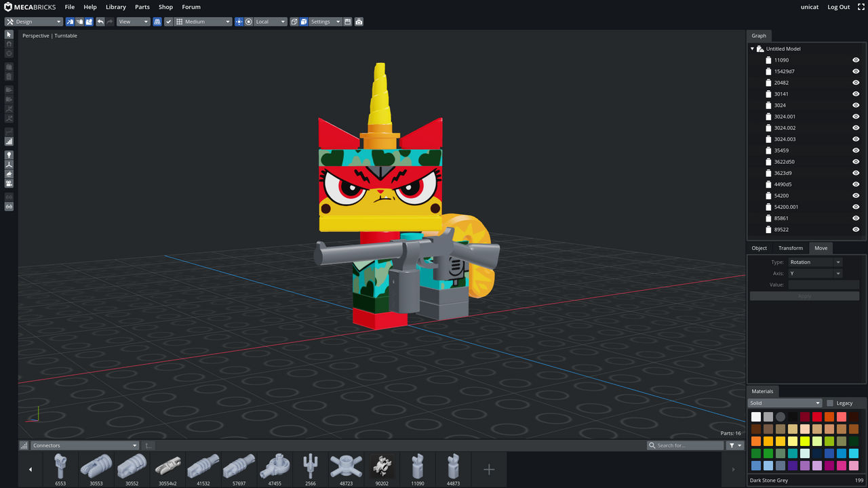Open the Solid materials dropdown

click(x=785, y=403)
